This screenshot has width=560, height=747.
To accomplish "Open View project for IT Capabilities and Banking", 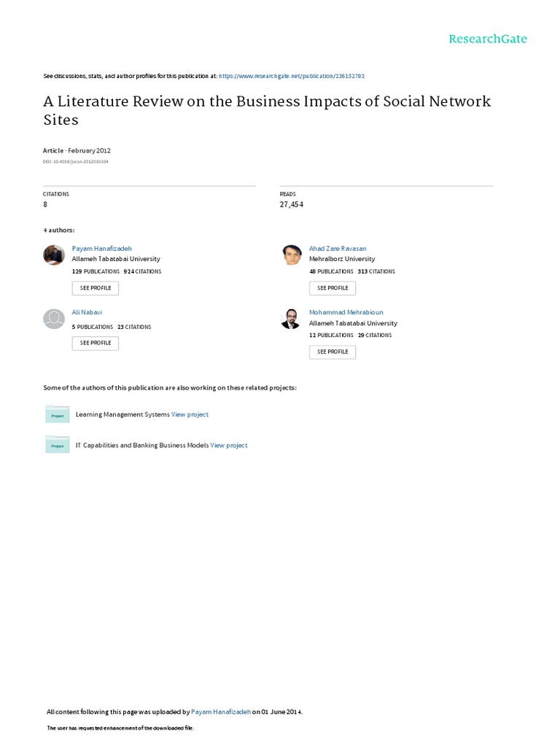I will pos(229,445).
